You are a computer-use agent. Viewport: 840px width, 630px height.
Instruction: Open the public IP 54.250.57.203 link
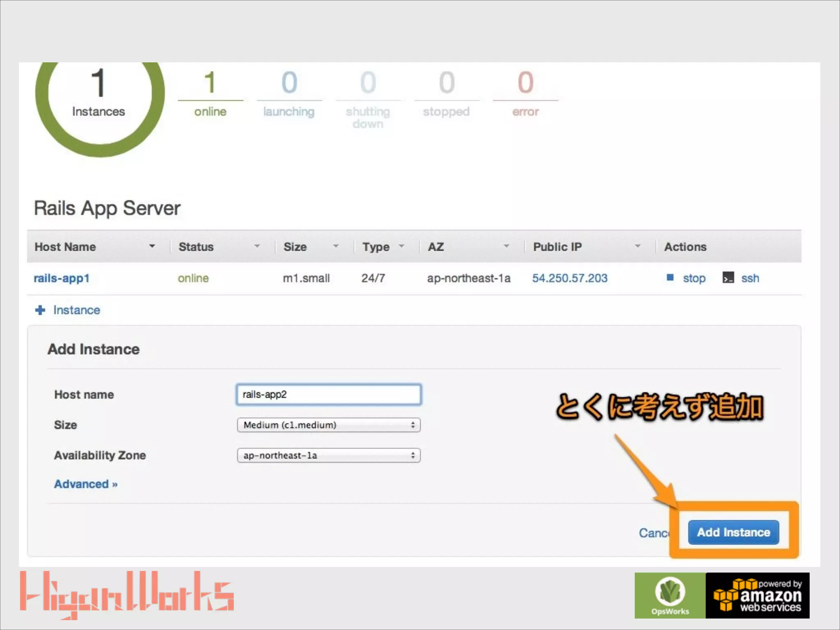pos(570,278)
